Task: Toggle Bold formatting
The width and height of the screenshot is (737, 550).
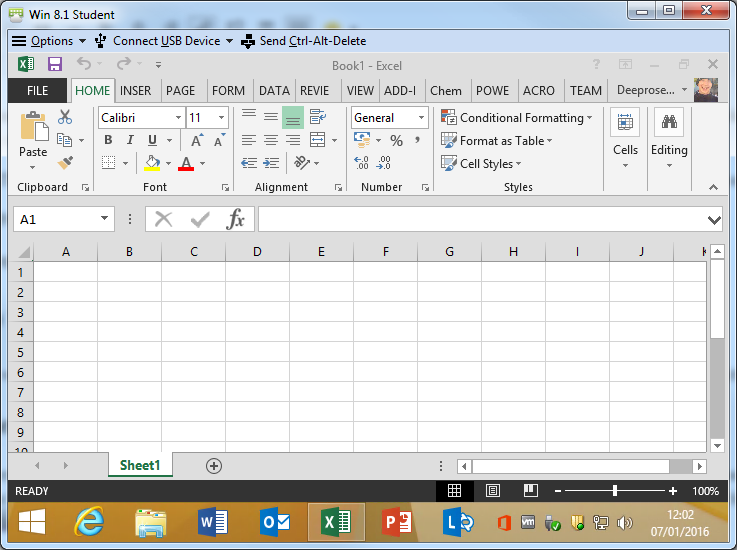Action: [x=108, y=141]
